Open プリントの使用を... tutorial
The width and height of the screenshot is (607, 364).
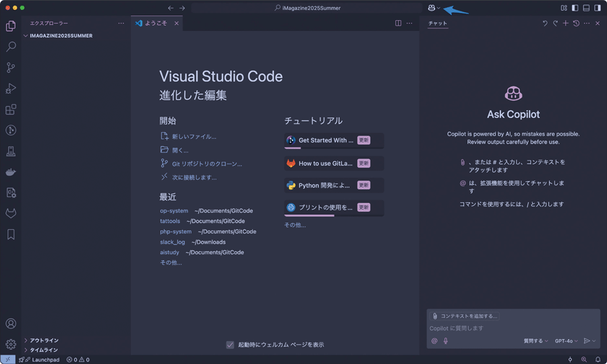(x=334, y=208)
